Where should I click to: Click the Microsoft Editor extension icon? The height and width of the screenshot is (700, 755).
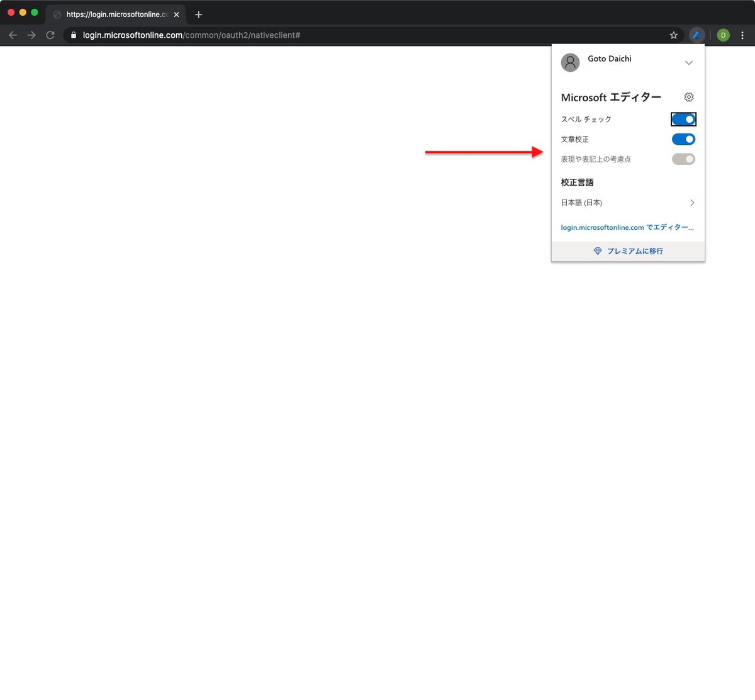click(x=696, y=35)
